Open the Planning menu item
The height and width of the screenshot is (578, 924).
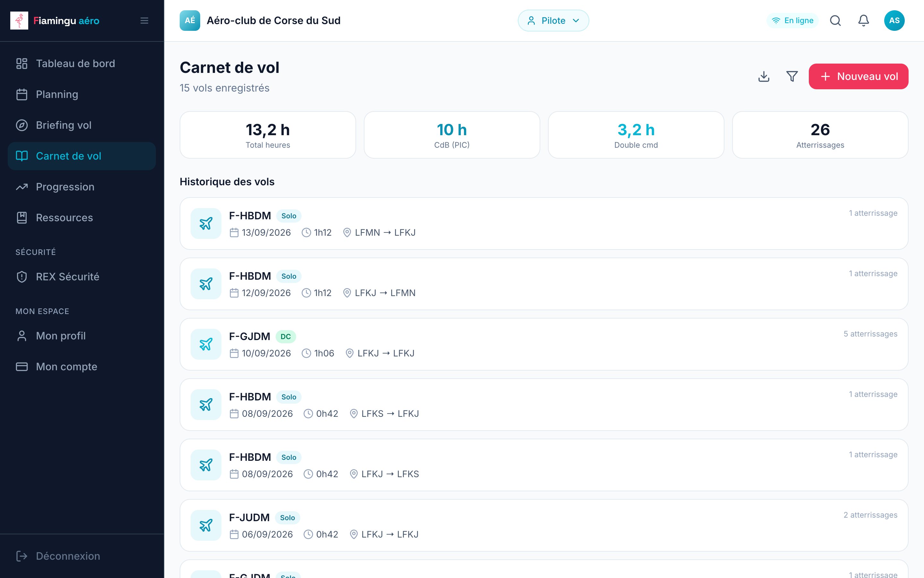point(82,94)
